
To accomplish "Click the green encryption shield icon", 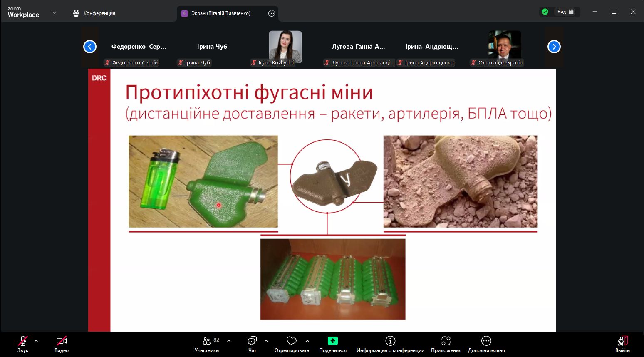I will click(x=545, y=12).
